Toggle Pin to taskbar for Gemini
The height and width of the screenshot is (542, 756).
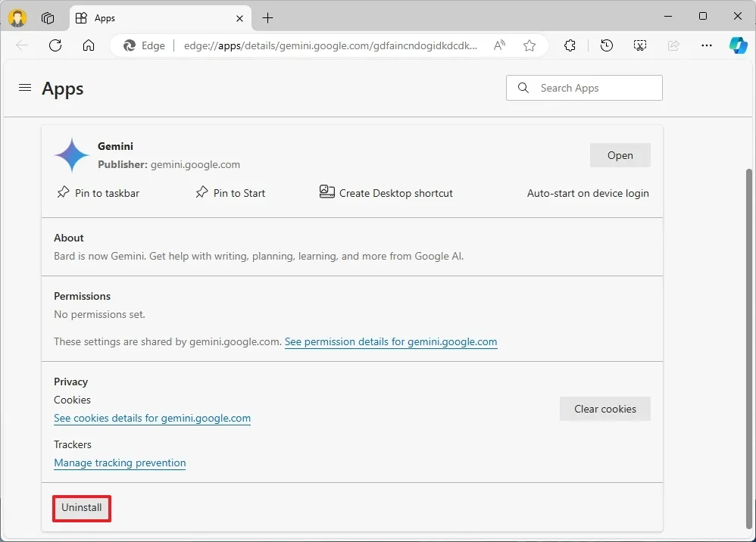pos(98,193)
